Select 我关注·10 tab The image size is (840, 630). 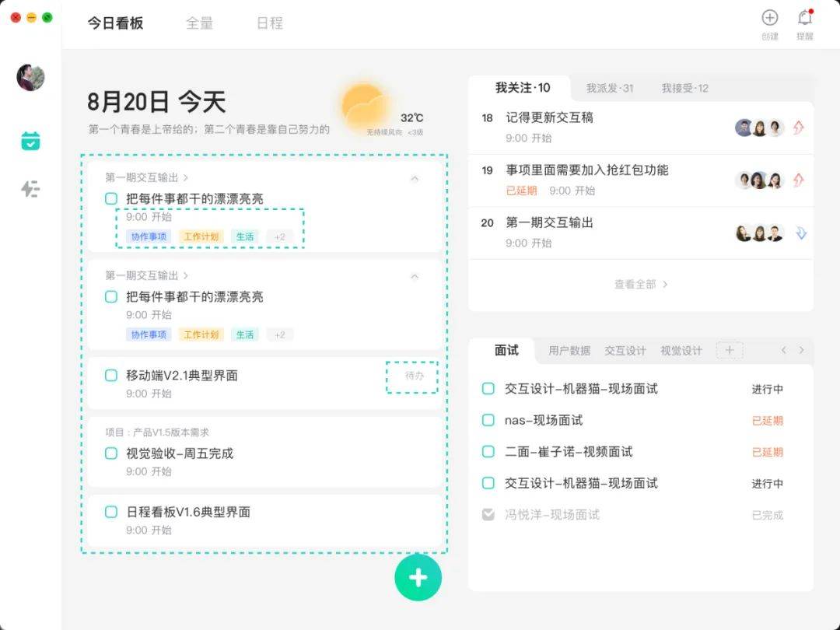click(523, 88)
